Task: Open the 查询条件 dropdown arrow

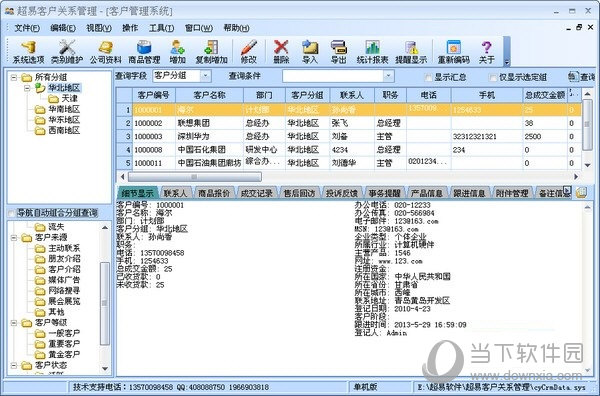Action: pos(388,76)
